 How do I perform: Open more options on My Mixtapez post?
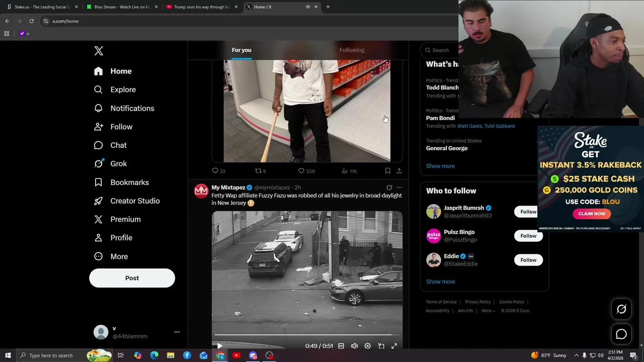point(399,188)
